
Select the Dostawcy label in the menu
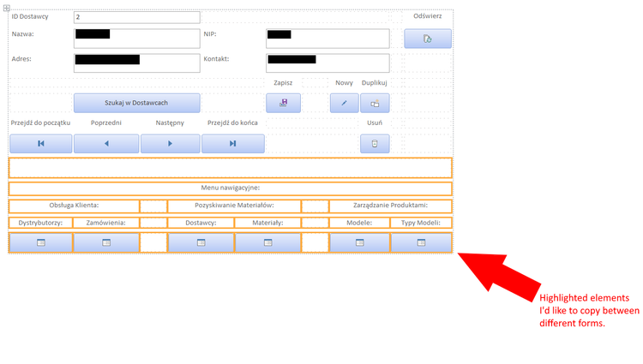pos(201,224)
